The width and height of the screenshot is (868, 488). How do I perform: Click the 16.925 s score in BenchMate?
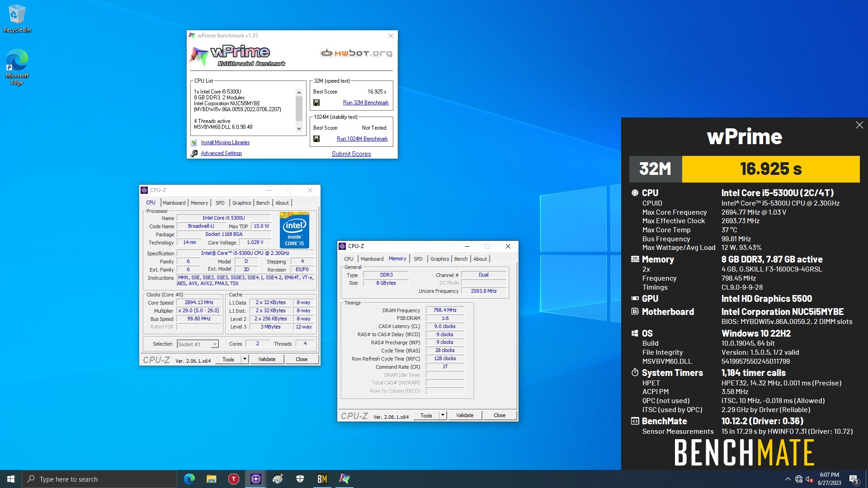(x=771, y=169)
